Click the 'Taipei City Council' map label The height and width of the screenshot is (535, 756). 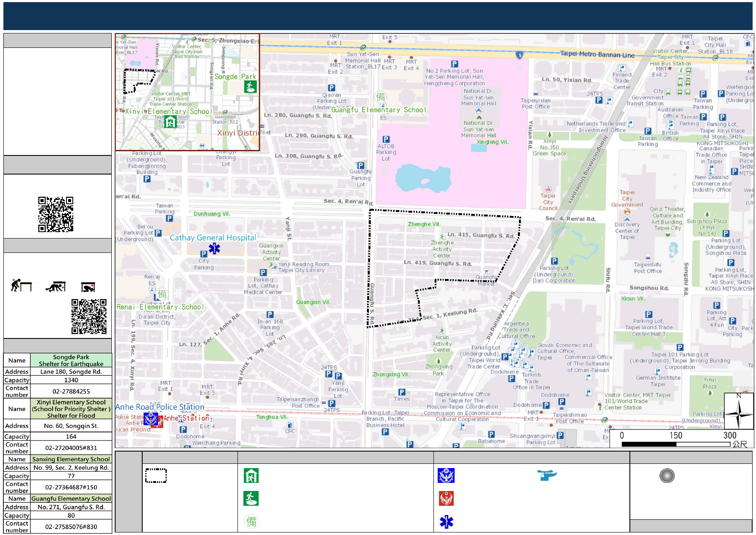tap(548, 202)
